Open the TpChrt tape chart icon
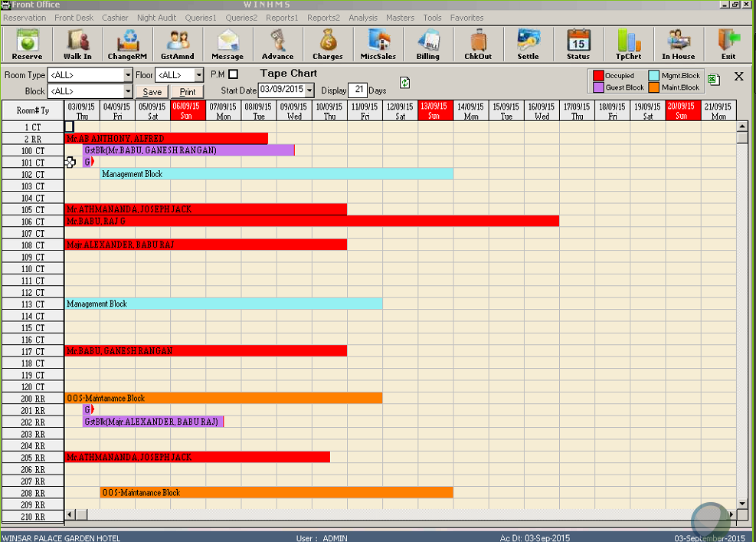The image size is (756, 542). point(628,44)
